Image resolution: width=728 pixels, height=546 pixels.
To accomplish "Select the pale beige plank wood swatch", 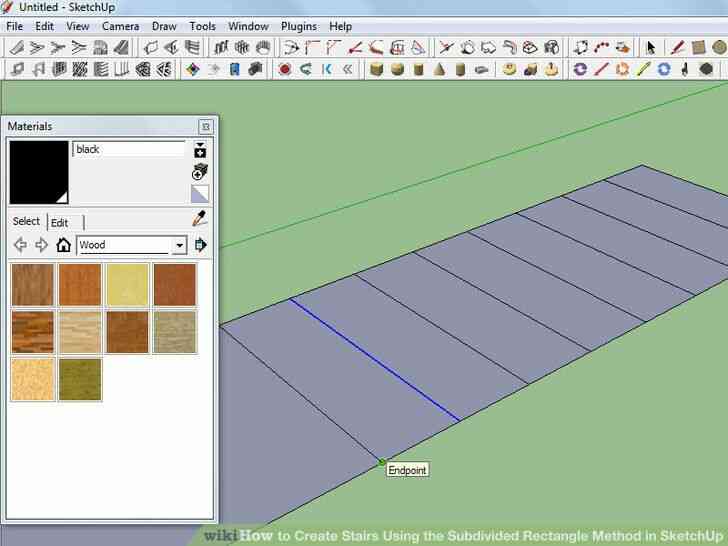I will point(80,332).
